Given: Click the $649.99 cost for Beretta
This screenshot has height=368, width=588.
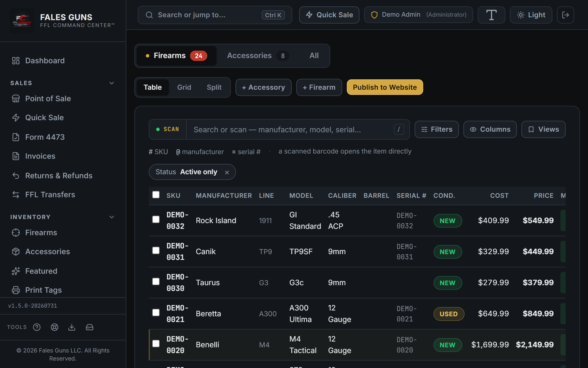Looking at the screenshot, I should [493, 314].
